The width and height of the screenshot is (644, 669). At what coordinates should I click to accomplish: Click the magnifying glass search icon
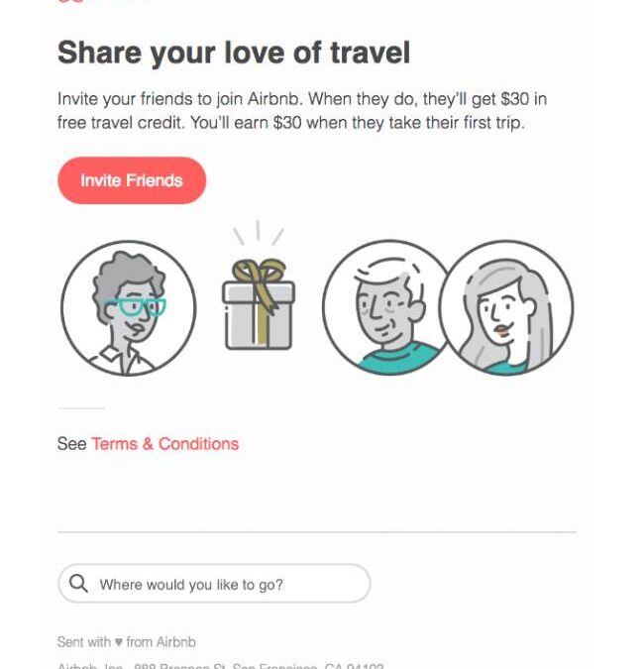point(78,583)
